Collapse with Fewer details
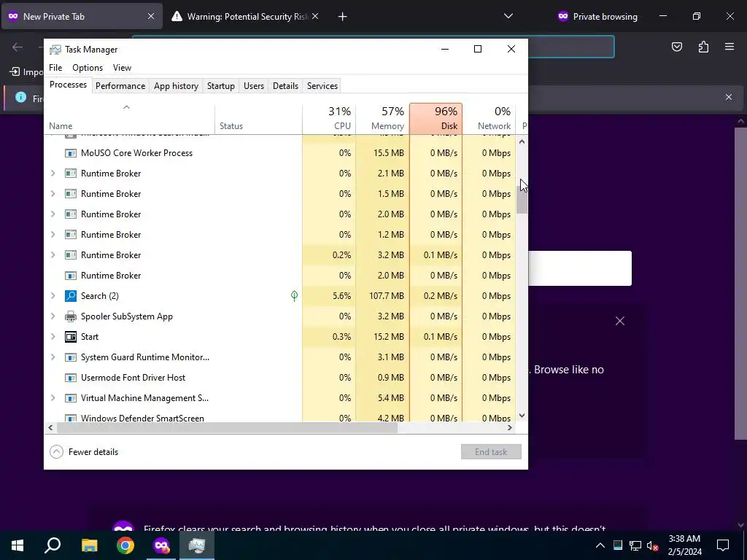Viewport: 747px width, 560px height. (x=85, y=452)
